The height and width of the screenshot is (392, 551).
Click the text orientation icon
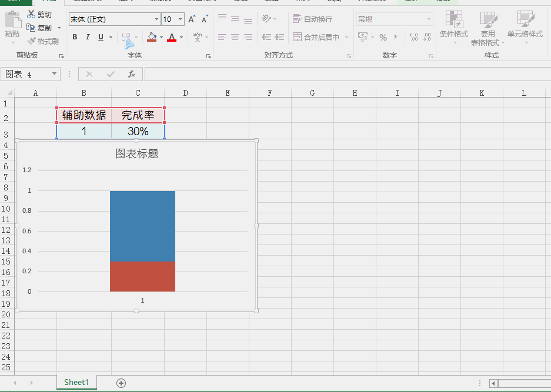click(266, 18)
